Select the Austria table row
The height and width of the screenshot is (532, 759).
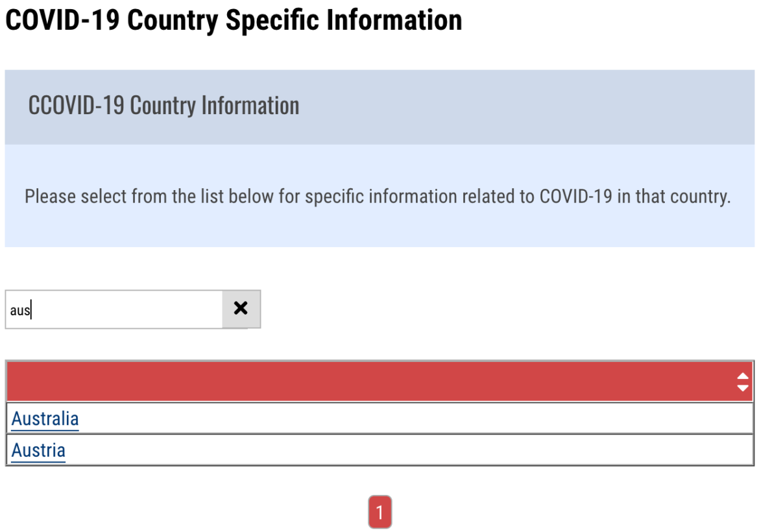[x=259, y=450]
